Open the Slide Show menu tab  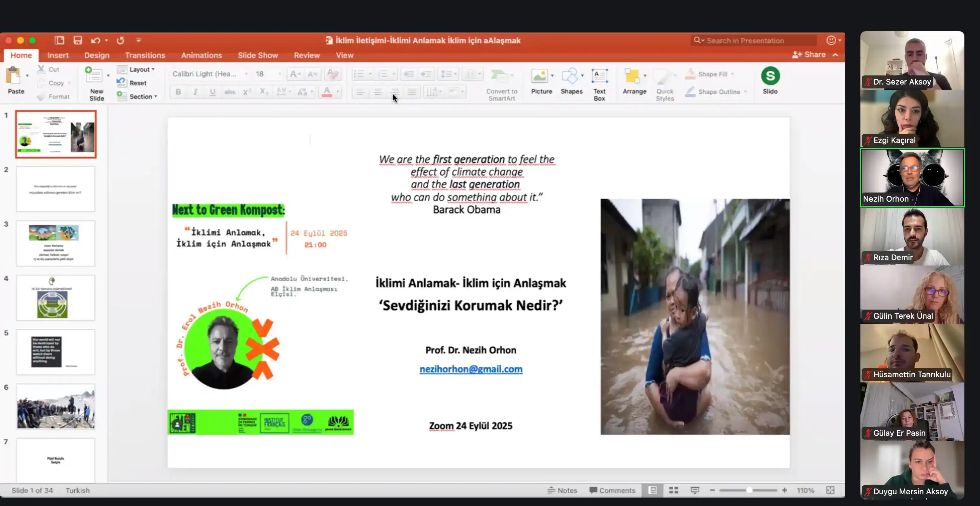[x=258, y=55]
